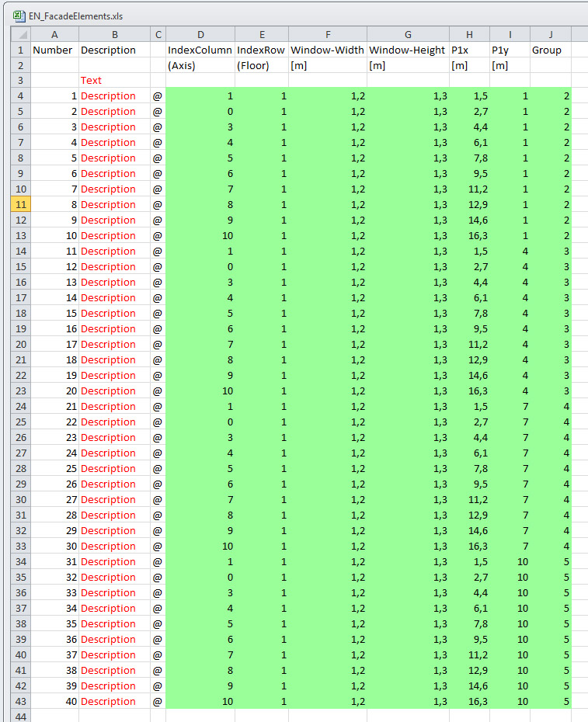588x722 pixels.
Task: Select row 11 header highlighted in yellow
Action: tap(21, 204)
